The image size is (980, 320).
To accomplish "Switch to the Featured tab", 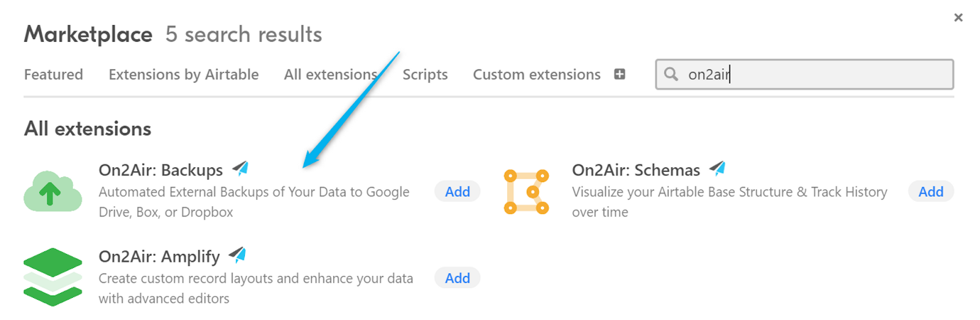I will pyautogui.click(x=53, y=75).
